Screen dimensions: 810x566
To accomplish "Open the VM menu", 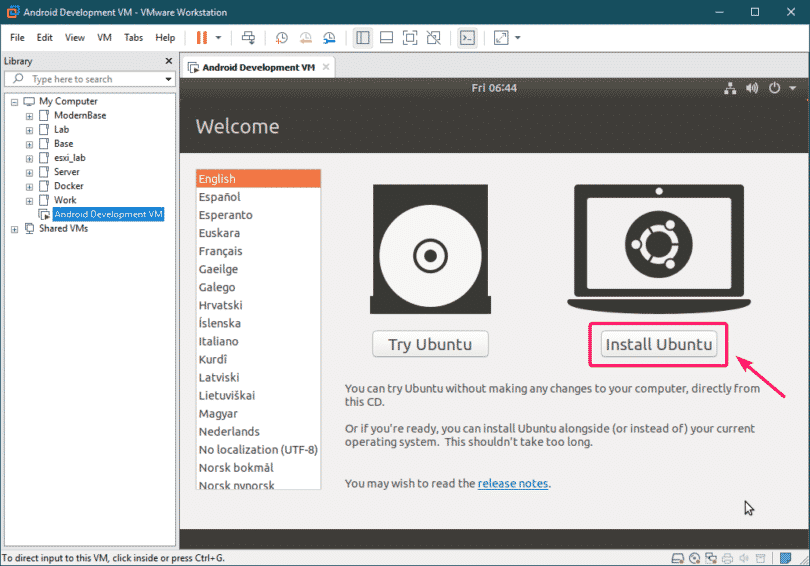I will tap(104, 38).
